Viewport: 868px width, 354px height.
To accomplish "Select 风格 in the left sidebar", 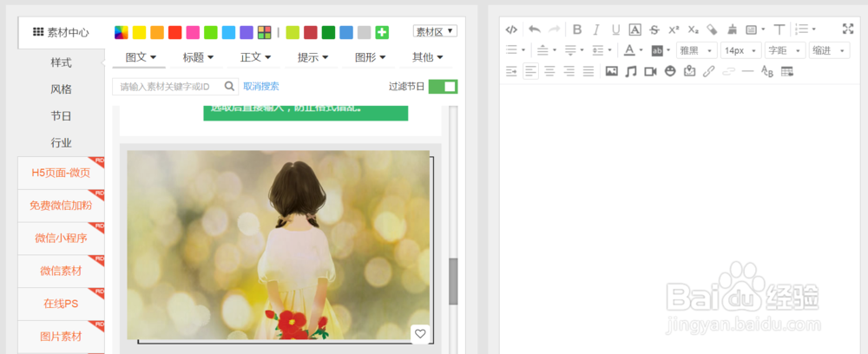I will [x=62, y=89].
